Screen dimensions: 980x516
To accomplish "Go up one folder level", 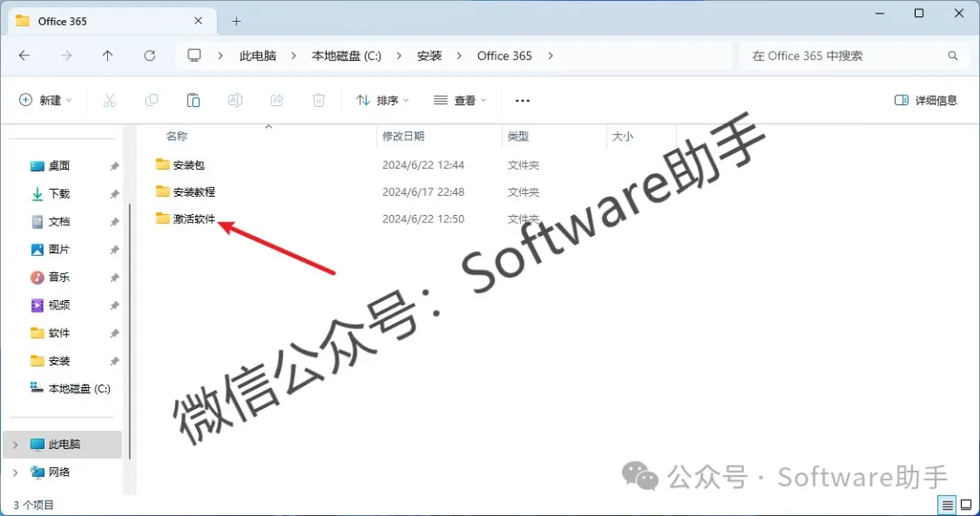I will pos(107,55).
